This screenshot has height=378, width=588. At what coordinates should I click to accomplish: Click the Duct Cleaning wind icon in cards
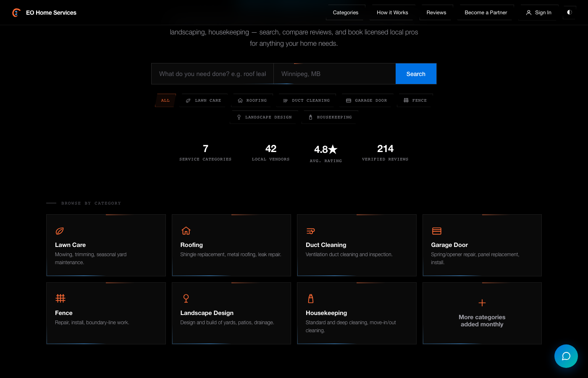tap(310, 231)
